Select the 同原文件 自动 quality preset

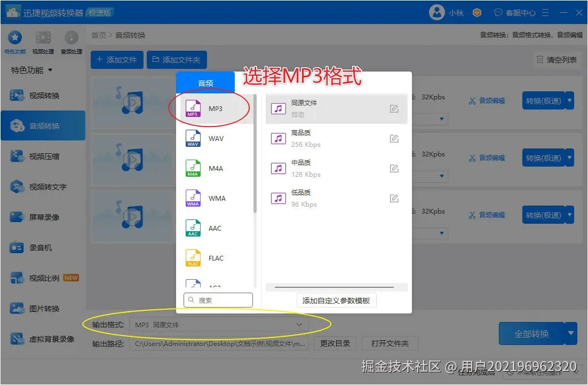[336, 109]
